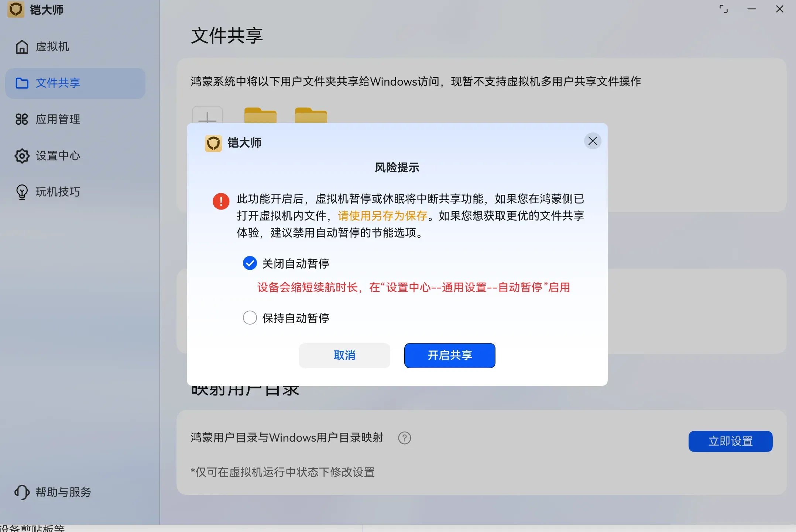This screenshot has width=796, height=532.
Task: Click the 铠大师 logo in the title bar
Action: tap(16, 9)
